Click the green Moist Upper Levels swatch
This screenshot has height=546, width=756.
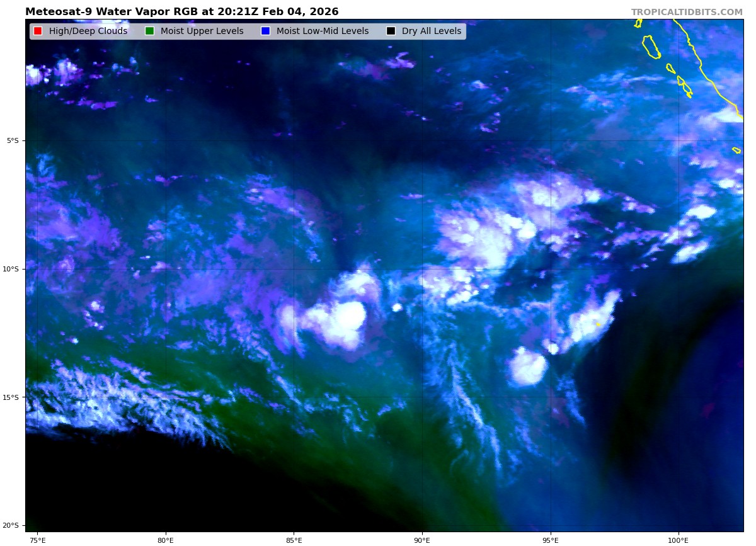pyautogui.click(x=149, y=31)
